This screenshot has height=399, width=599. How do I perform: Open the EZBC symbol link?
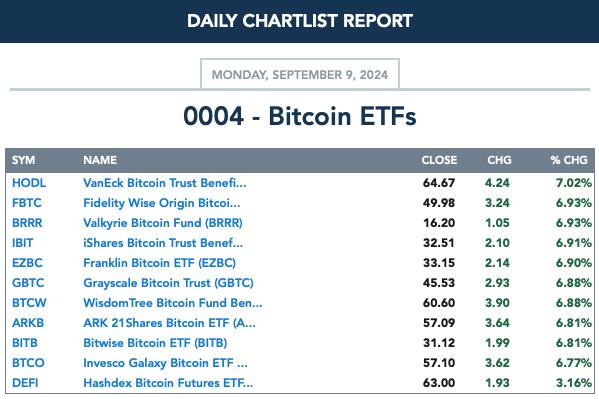(x=27, y=263)
